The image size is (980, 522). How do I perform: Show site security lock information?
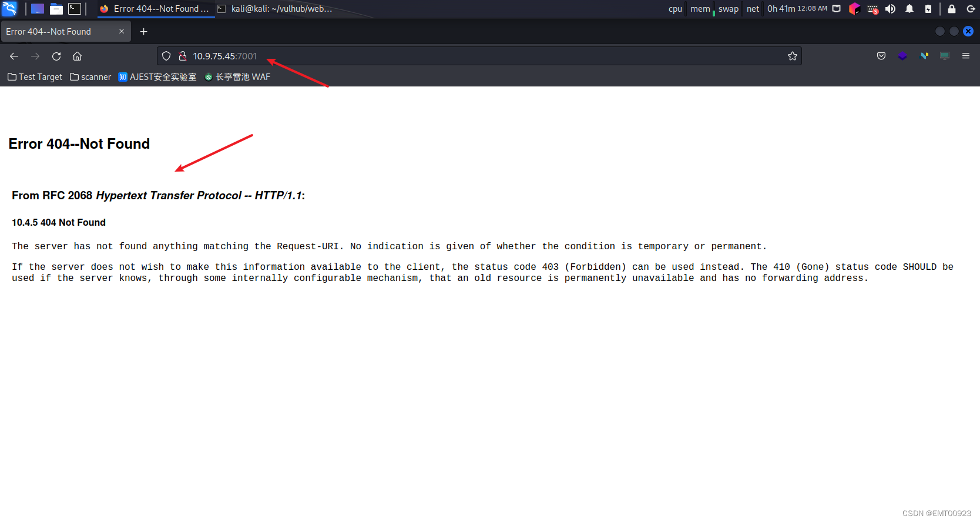point(183,56)
